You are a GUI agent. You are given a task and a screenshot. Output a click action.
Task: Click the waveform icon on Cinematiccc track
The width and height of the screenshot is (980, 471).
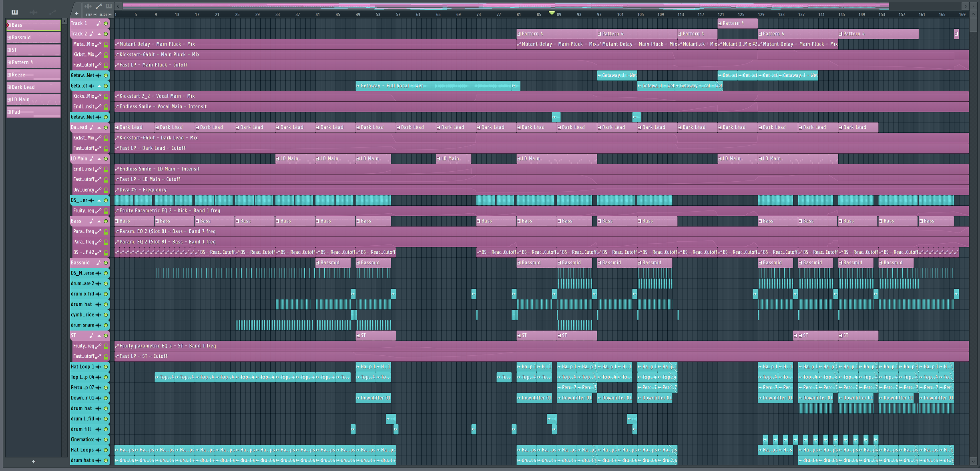pyautogui.click(x=98, y=439)
